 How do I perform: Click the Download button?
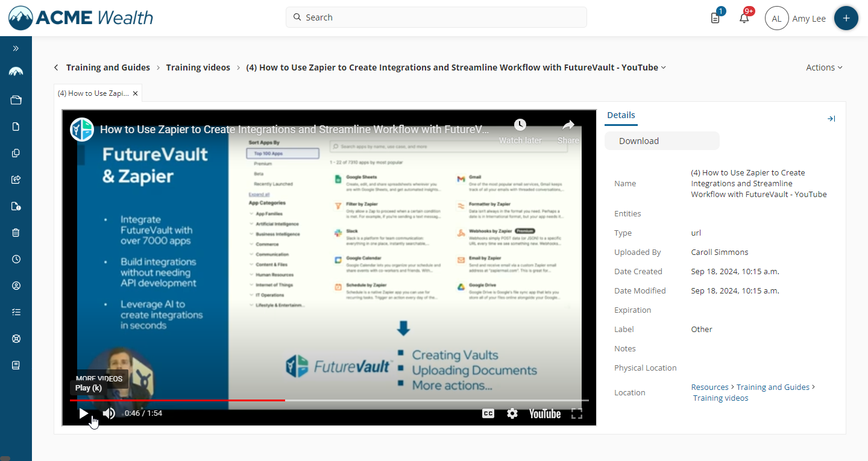pos(662,141)
